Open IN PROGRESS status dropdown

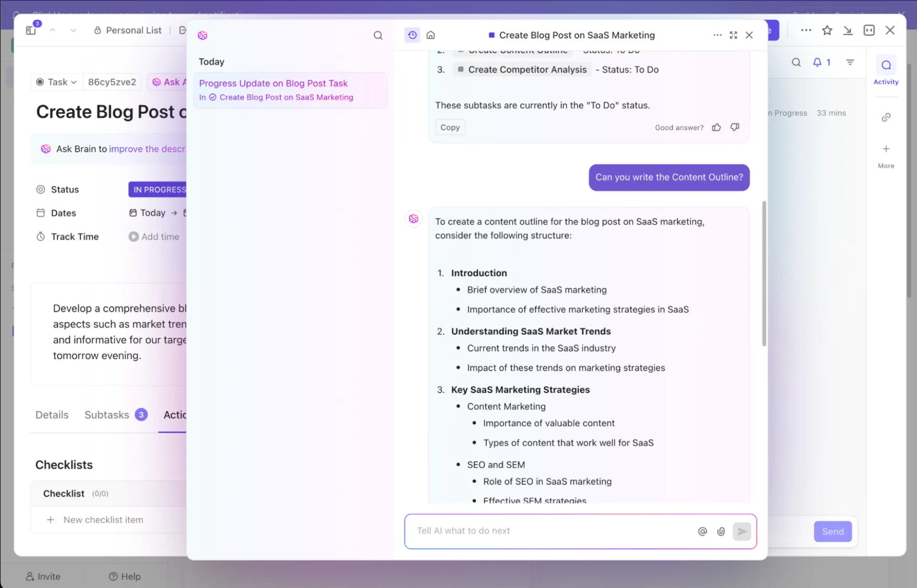158,190
